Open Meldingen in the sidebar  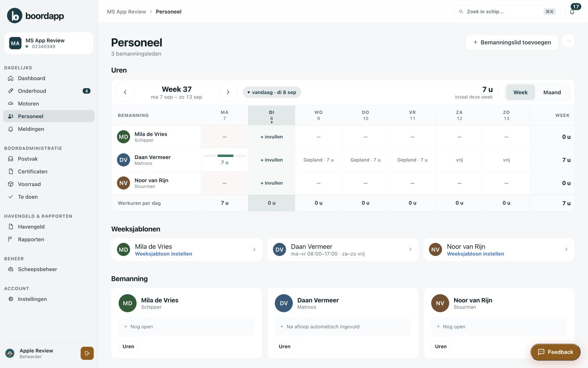[49, 129]
